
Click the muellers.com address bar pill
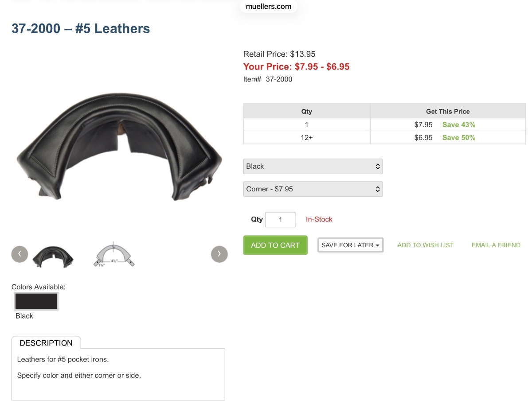[269, 7]
